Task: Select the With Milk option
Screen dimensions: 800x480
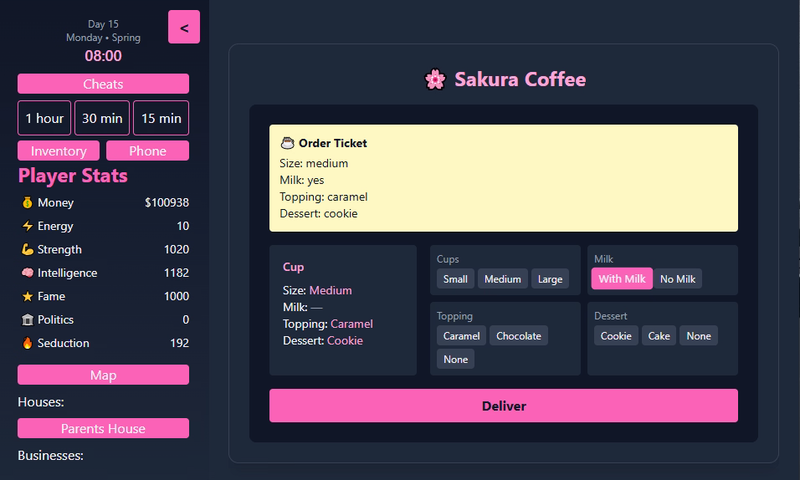Action: (x=622, y=279)
